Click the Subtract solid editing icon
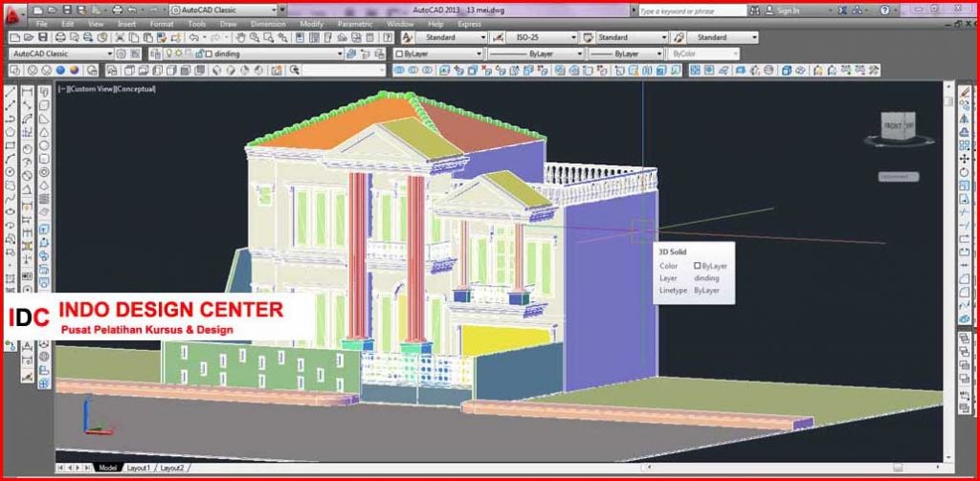980x481 pixels. (x=413, y=71)
